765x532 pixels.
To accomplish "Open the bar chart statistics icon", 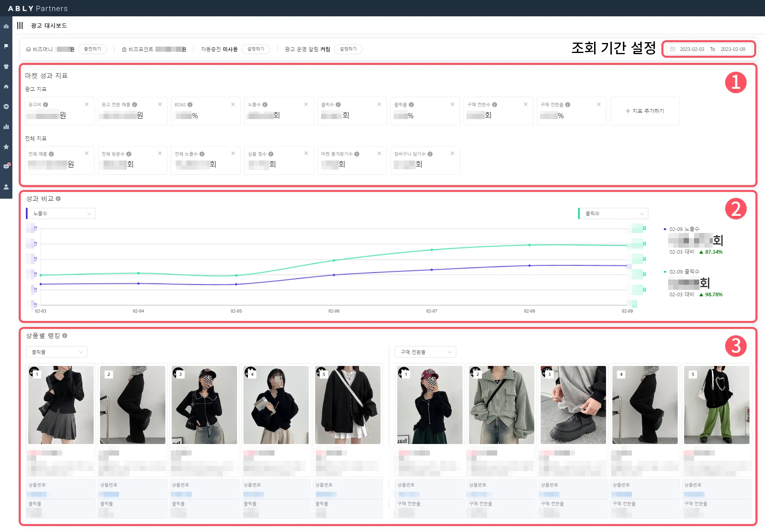I will [6, 127].
